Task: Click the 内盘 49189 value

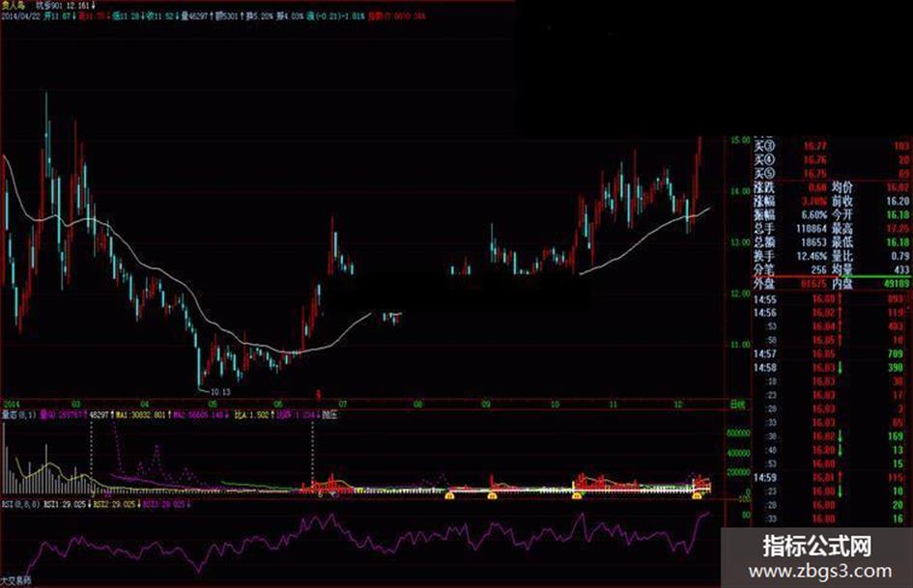Action: (897, 284)
